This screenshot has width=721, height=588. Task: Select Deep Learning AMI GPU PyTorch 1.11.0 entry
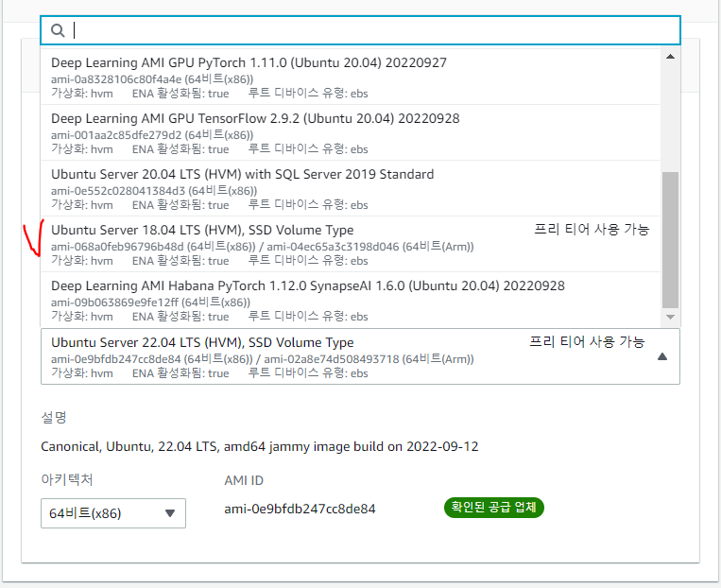[x=351, y=77]
